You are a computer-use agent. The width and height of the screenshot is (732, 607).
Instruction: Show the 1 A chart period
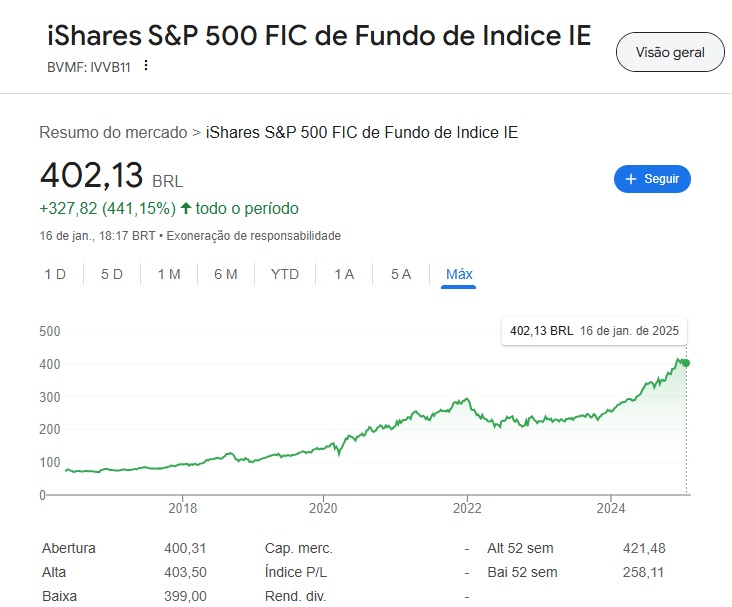[344, 274]
